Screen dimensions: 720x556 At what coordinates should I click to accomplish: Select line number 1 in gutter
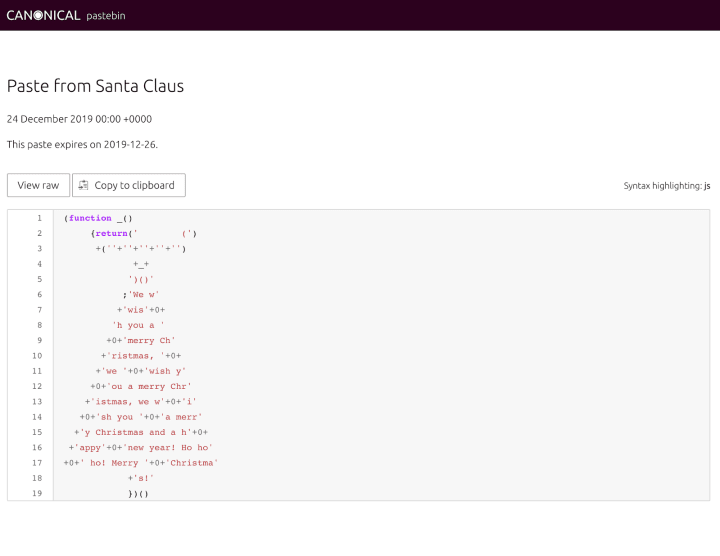pos(39,218)
